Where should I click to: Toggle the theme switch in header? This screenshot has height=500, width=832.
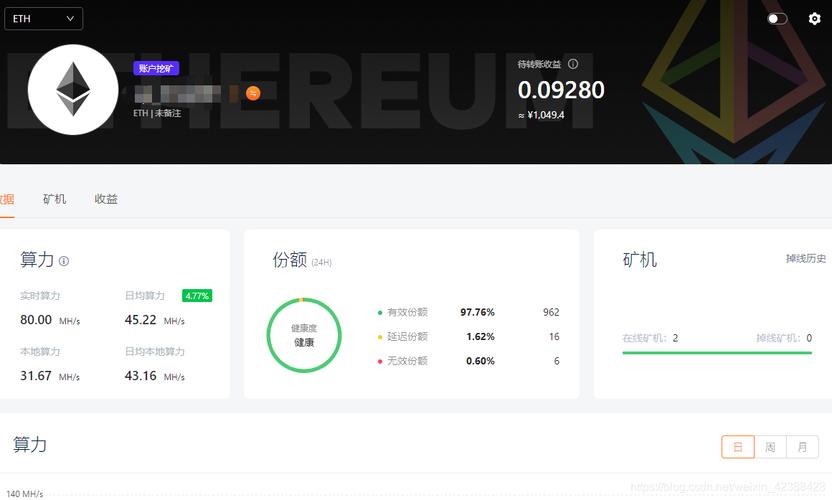pos(777,19)
